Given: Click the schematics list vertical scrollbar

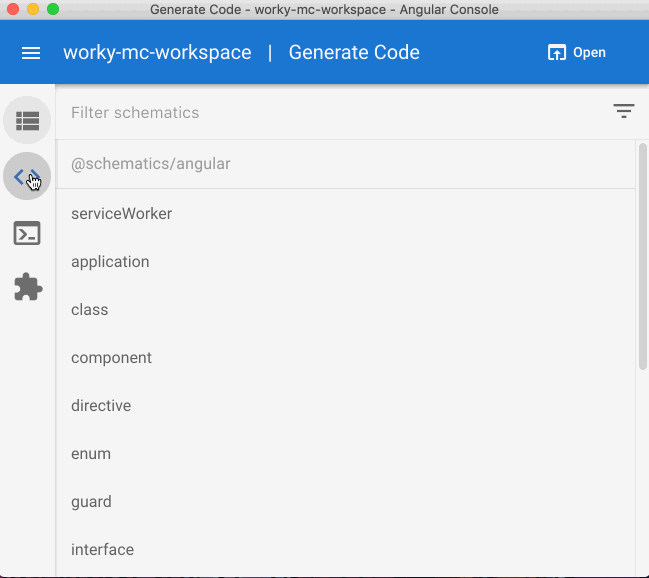Looking at the screenshot, I should (x=642, y=256).
